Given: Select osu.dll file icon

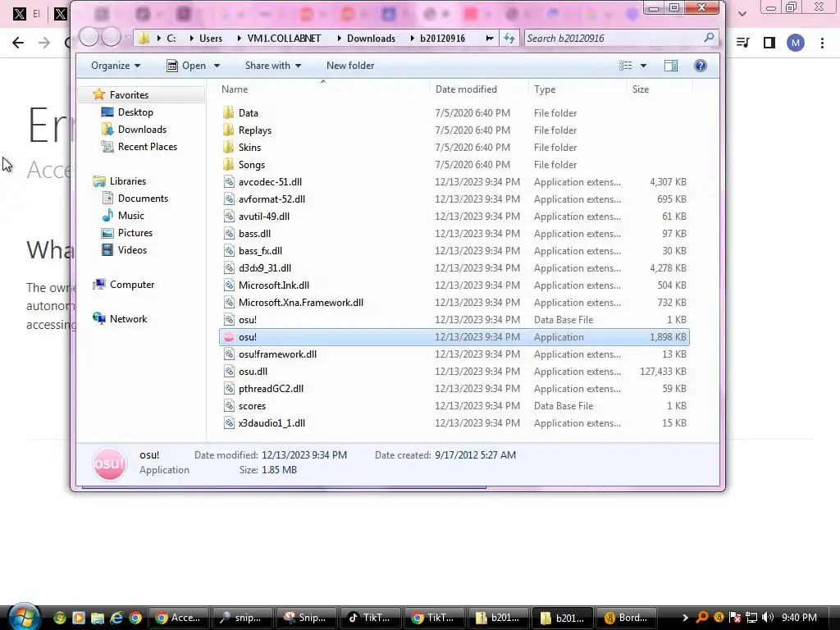Looking at the screenshot, I should (x=229, y=372).
